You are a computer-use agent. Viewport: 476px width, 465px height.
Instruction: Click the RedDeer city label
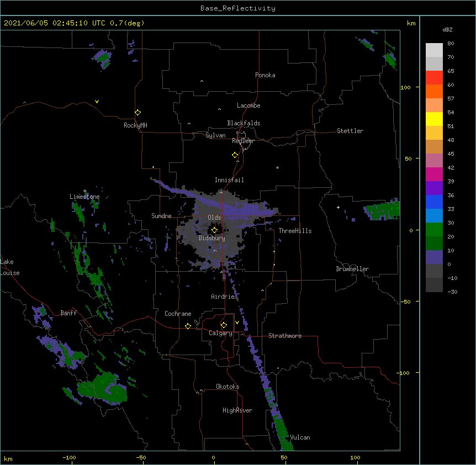243,141
